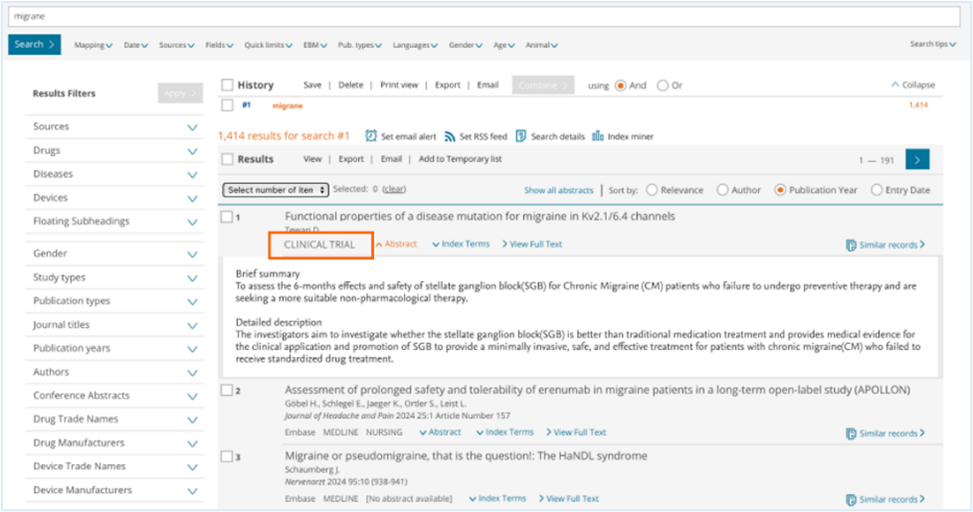Click the blue Search button
Image resolution: width=973 pixels, height=512 pixels.
click(35, 44)
